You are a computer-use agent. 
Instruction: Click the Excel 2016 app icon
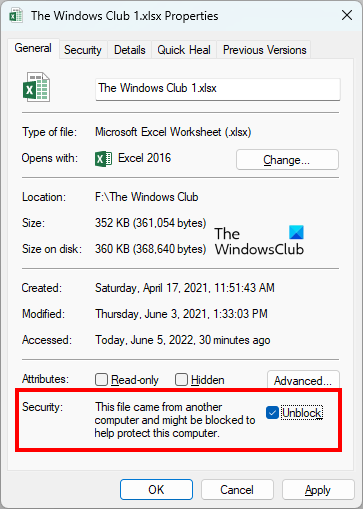103,159
